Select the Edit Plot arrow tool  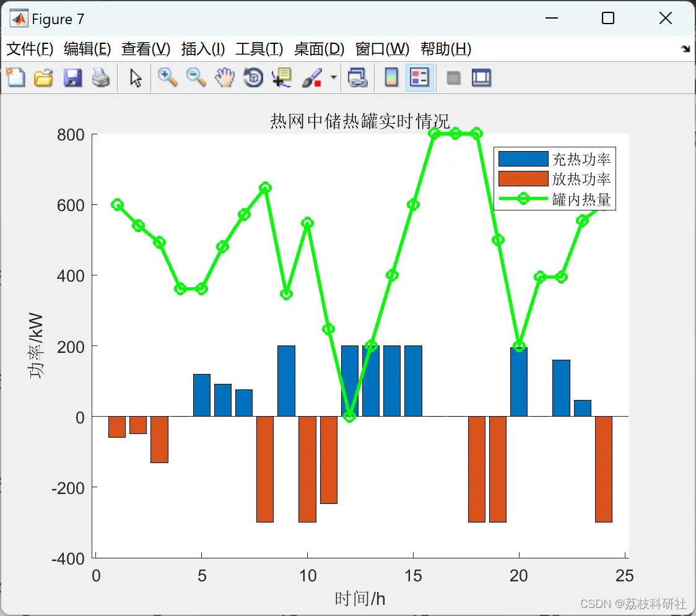(136, 77)
